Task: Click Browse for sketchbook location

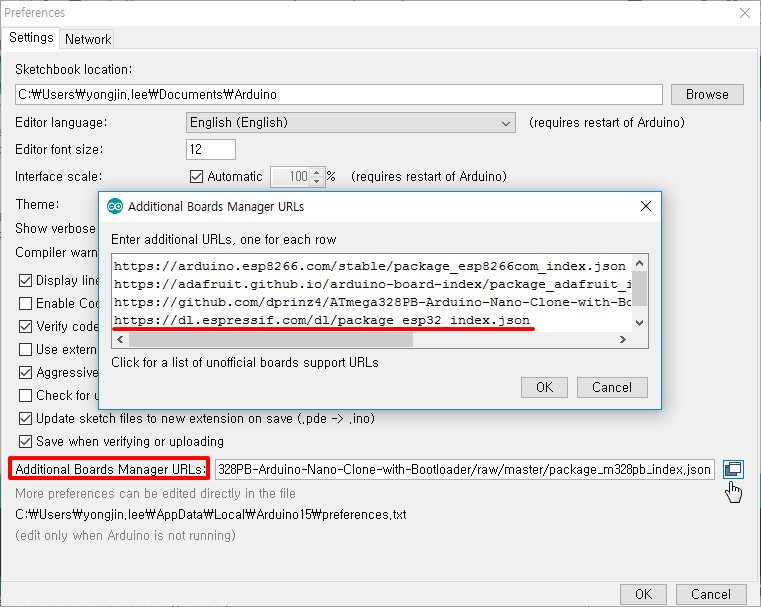Action: 707,94
